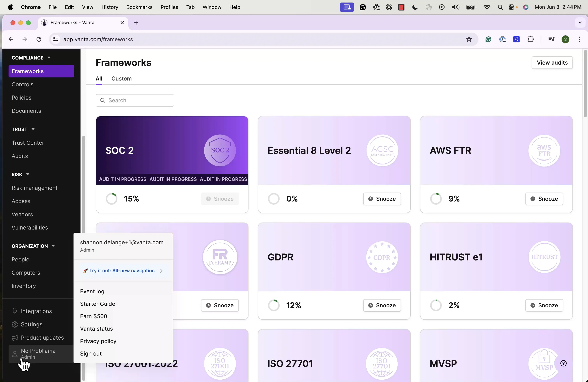
Task: Open Vulnerabilities in the sidebar
Action: [x=30, y=228]
